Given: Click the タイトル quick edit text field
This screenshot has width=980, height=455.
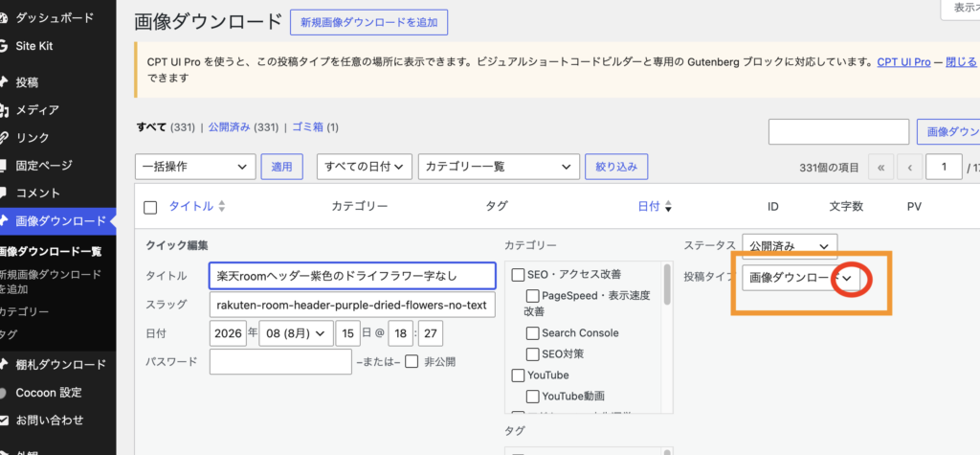Looking at the screenshot, I should 352,275.
